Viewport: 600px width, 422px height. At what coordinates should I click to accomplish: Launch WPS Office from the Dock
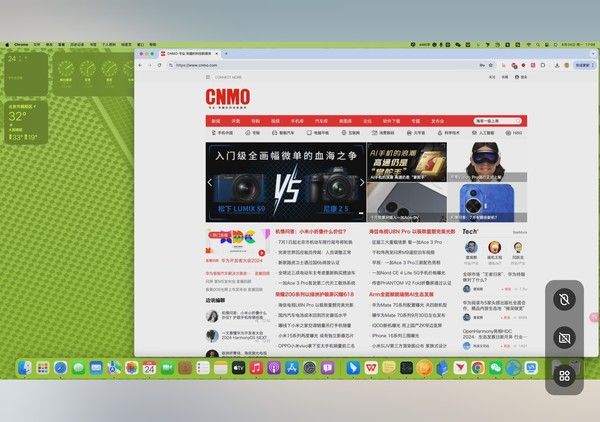click(x=371, y=368)
